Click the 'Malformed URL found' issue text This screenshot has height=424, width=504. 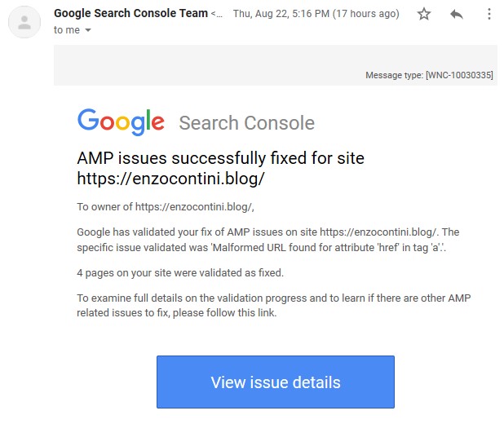pyautogui.click(x=326, y=246)
